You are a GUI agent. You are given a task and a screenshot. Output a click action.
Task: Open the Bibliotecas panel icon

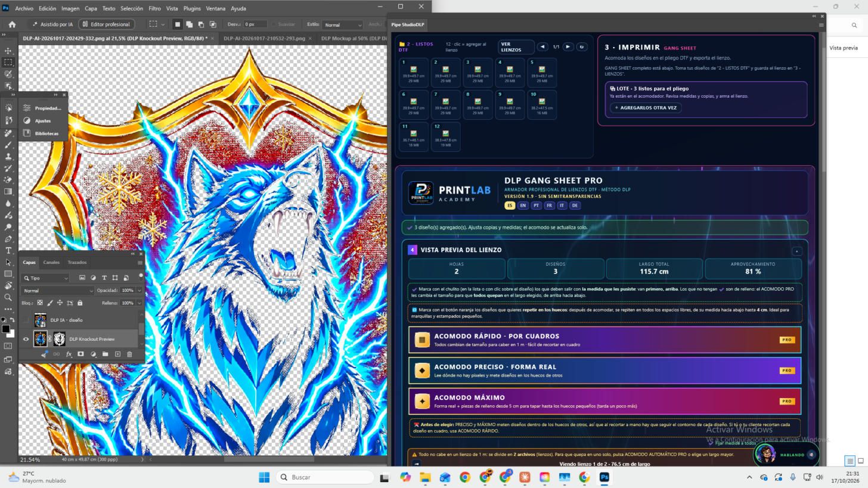click(x=27, y=133)
